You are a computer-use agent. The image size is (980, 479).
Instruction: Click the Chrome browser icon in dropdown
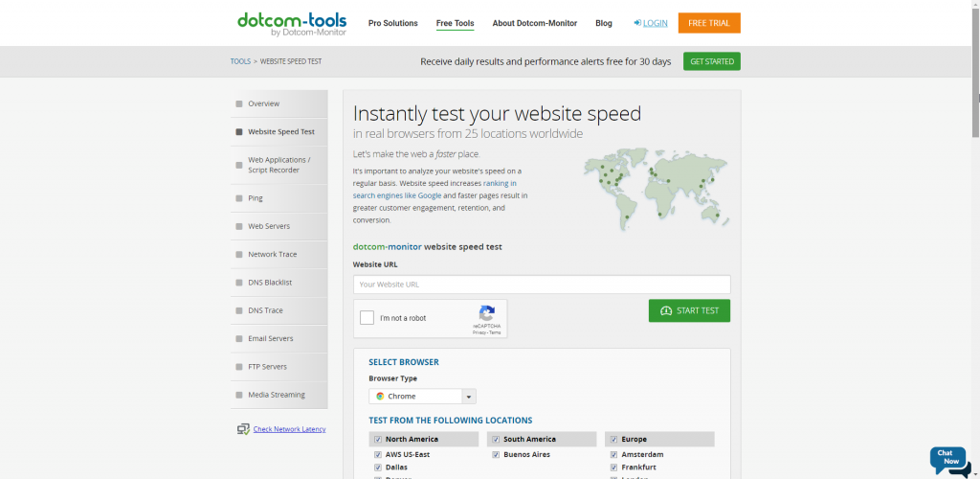(380, 397)
